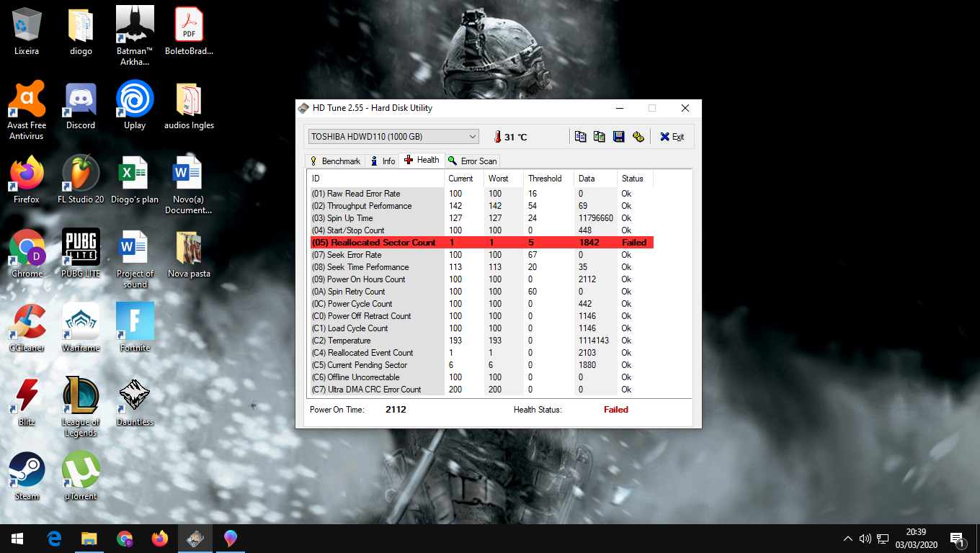Viewport: 980px width, 553px height.
Task: Launch Fortnite shortcut
Action: 135,328
